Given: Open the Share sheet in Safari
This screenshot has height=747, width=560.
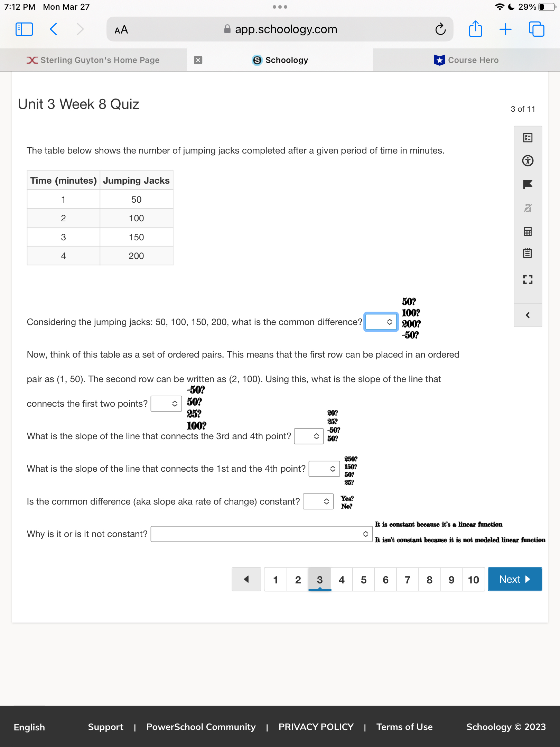Looking at the screenshot, I should [x=476, y=29].
